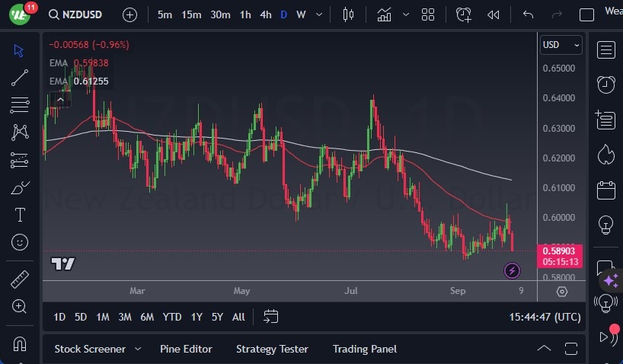Toggle magnet mode for drawings

point(20,343)
